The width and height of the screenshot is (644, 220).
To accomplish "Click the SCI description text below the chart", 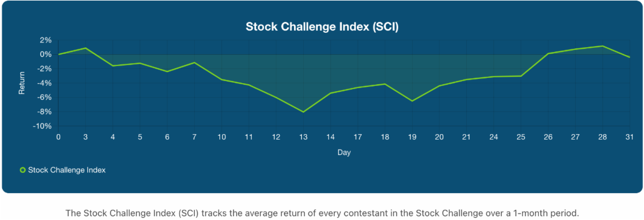I will click(x=322, y=213).
